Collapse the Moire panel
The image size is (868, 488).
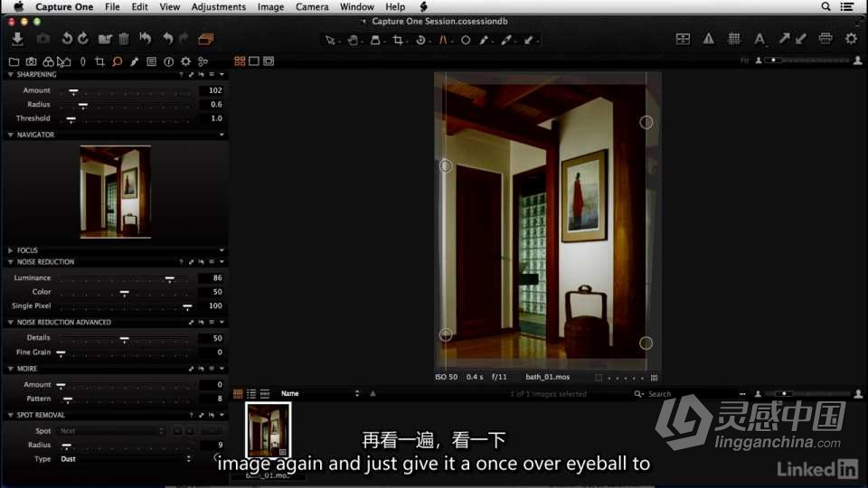[x=11, y=369]
